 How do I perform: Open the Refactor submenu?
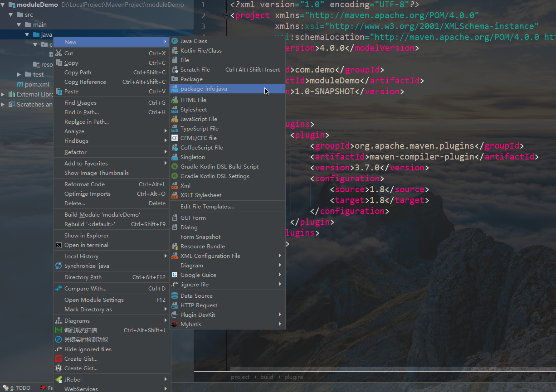pos(112,152)
